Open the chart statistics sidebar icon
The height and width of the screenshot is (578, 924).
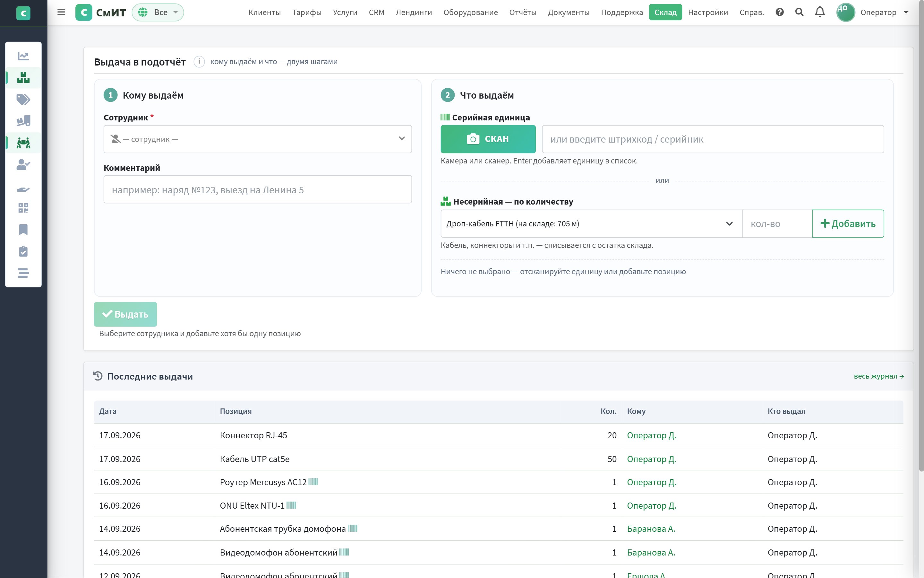(x=23, y=56)
